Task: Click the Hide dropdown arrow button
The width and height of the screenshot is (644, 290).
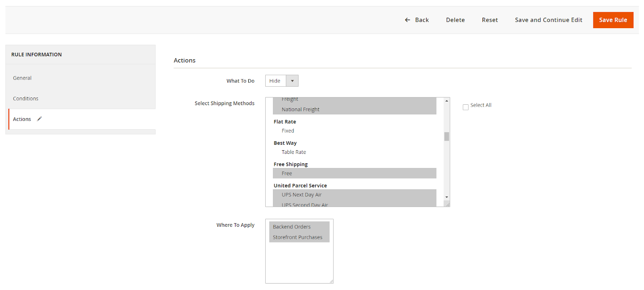Action: (x=292, y=81)
